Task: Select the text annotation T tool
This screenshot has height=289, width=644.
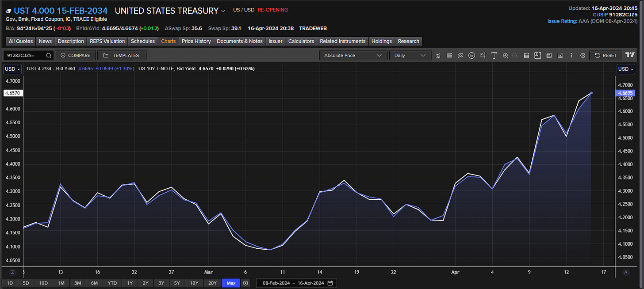Action: 494,55
